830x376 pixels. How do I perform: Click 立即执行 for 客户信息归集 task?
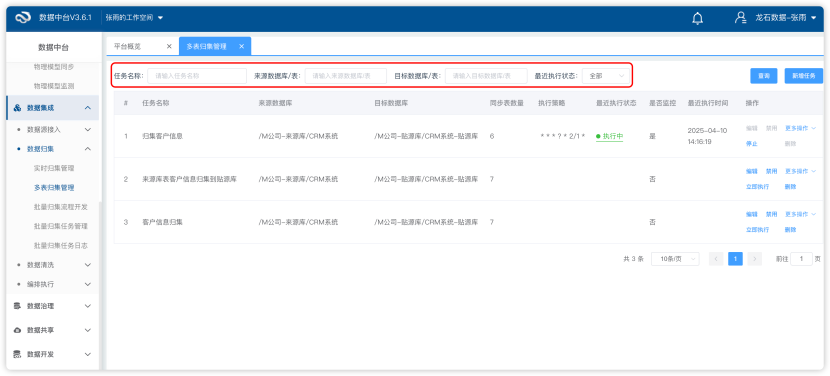(x=757, y=229)
